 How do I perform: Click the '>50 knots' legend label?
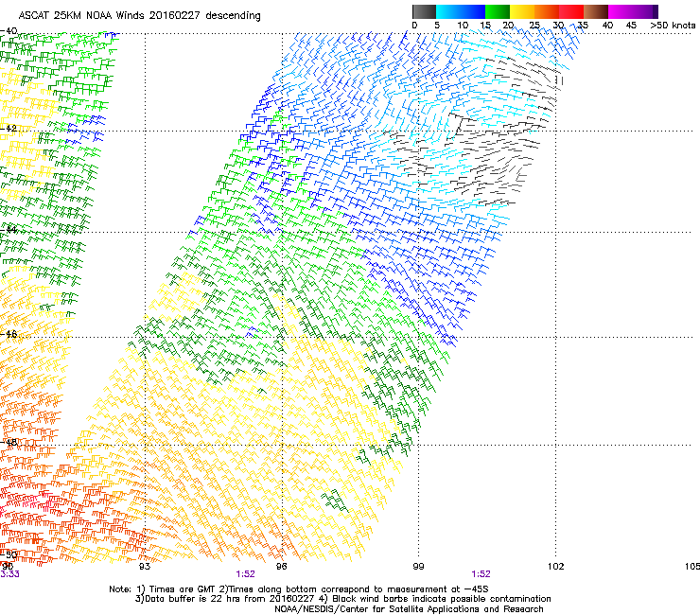click(673, 26)
